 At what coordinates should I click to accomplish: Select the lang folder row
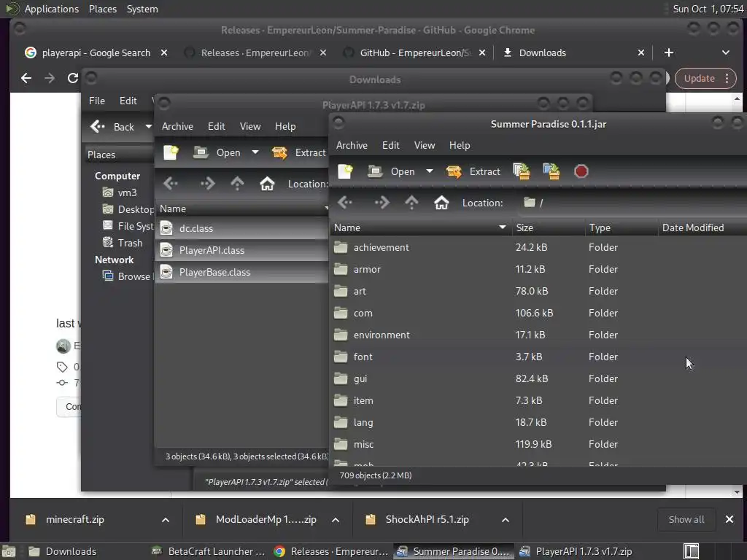pyautogui.click(x=538, y=422)
